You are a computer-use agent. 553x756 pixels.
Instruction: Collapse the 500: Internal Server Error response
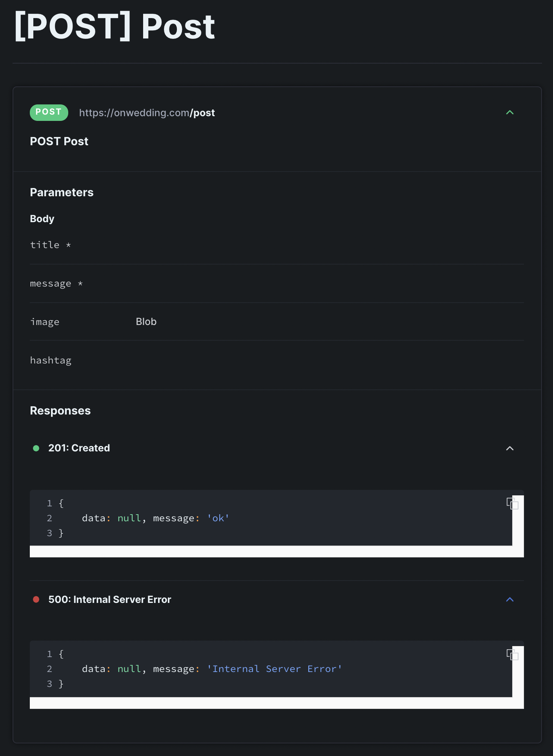click(x=510, y=599)
